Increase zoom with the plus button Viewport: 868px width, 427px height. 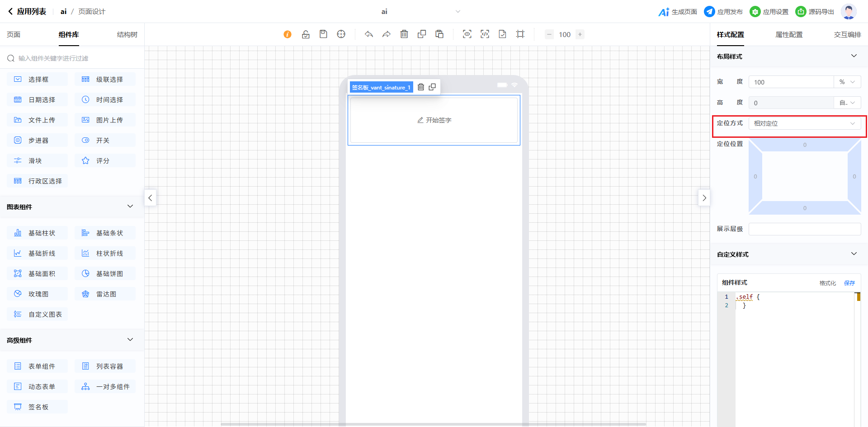click(580, 34)
